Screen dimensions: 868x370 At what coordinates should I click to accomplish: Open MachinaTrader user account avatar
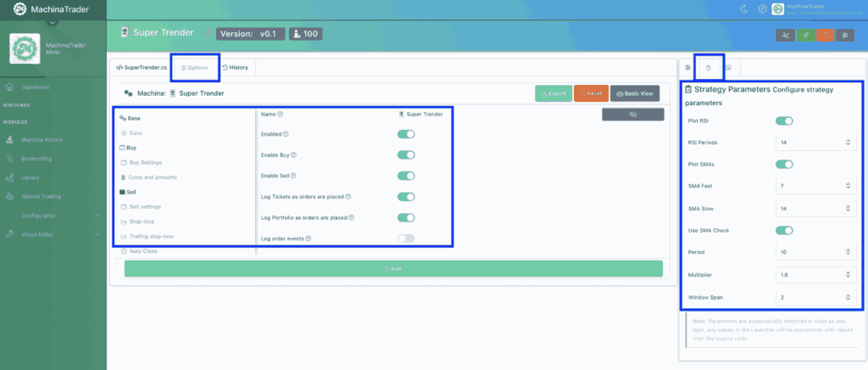point(778,8)
